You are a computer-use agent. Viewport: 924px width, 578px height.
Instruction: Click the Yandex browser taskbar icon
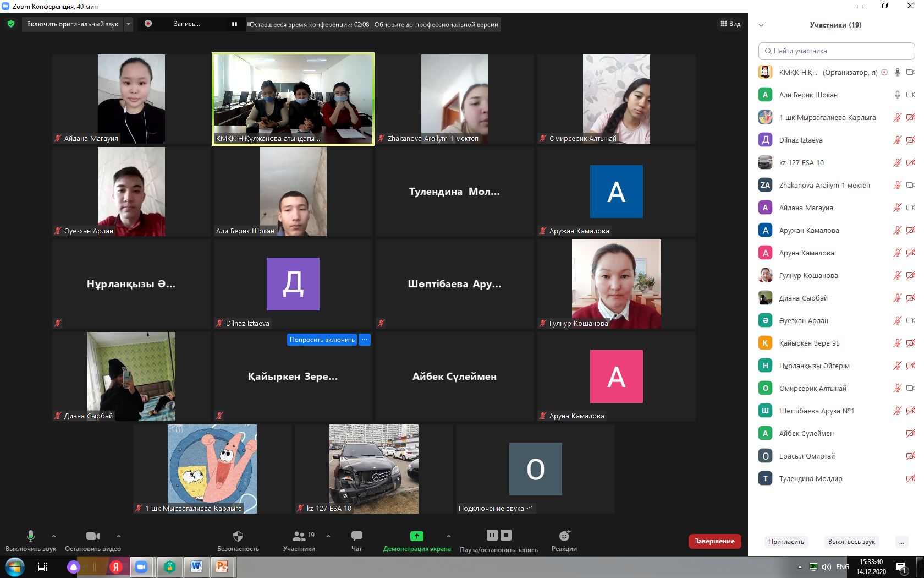click(116, 567)
